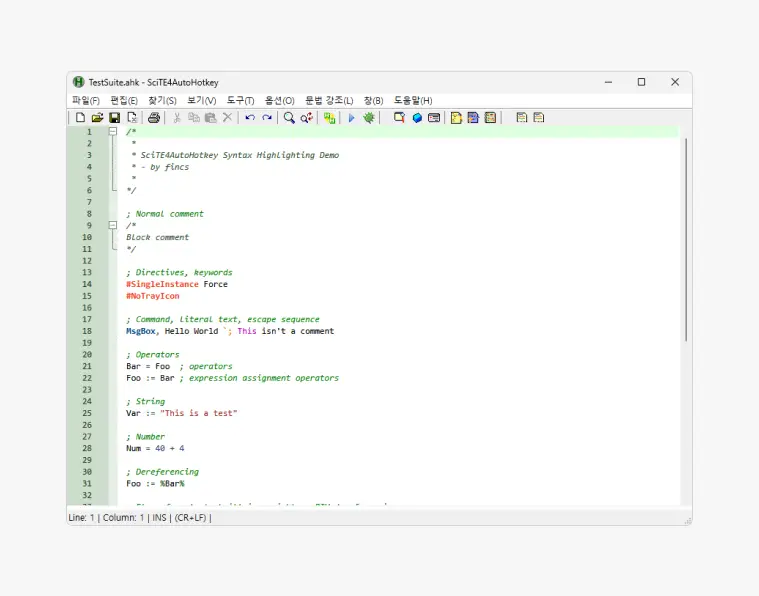Undo the last edit
759x596 pixels.
tap(250, 118)
